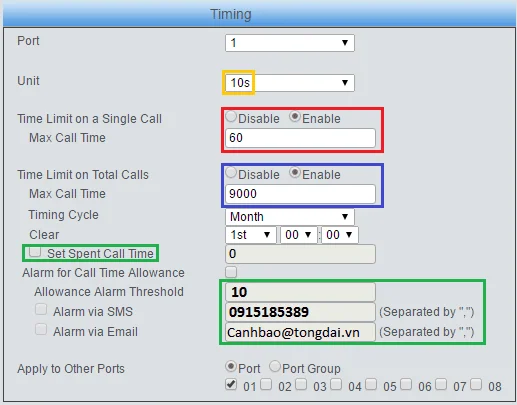
Task: Open the Timing Cycle dropdown showing Month
Action: click(x=290, y=217)
